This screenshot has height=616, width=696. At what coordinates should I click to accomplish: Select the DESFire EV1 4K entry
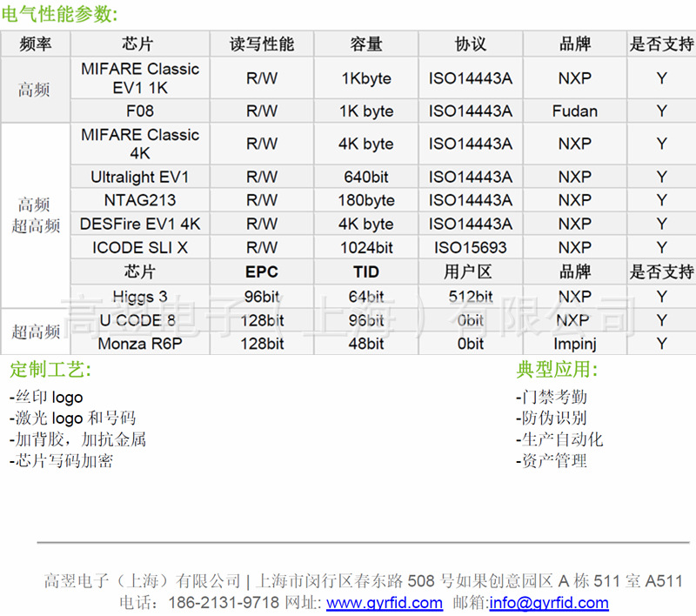(x=140, y=224)
